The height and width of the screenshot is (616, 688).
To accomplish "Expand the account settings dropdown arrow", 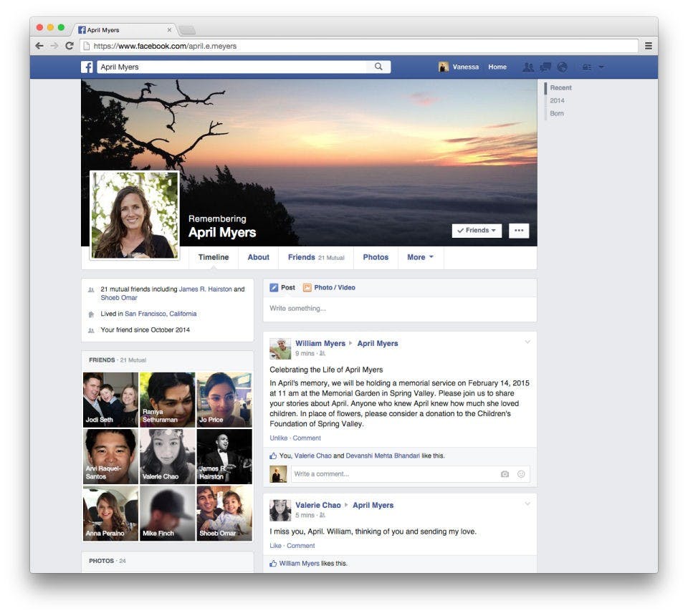I will pyautogui.click(x=601, y=67).
